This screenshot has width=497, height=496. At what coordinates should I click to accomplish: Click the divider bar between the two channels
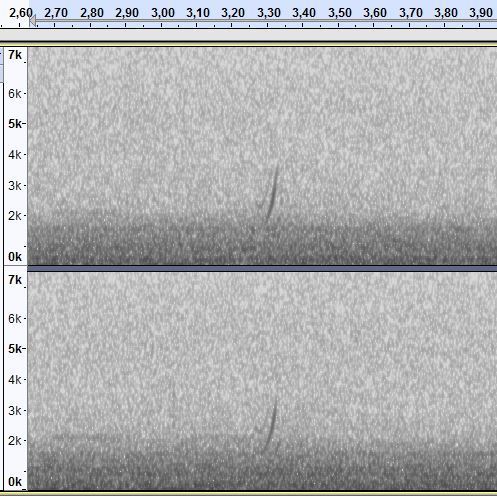262,268
